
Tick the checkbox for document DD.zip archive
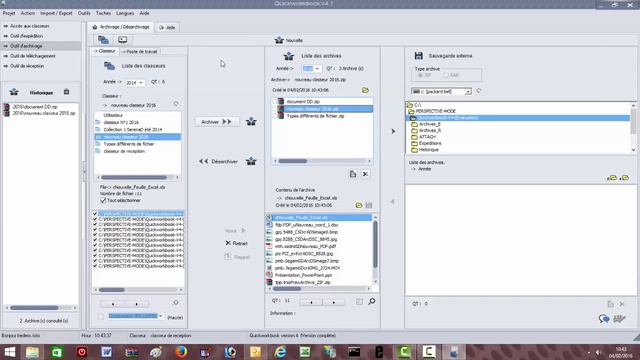[275, 101]
